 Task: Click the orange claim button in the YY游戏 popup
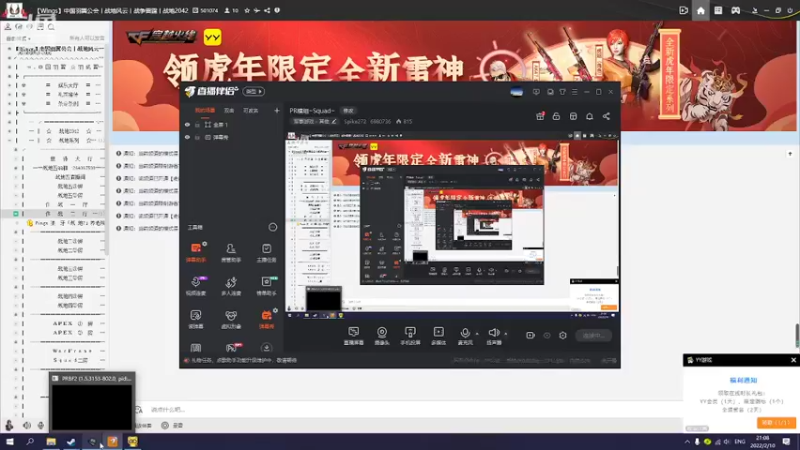pyautogui.click(x=776, y=422)
